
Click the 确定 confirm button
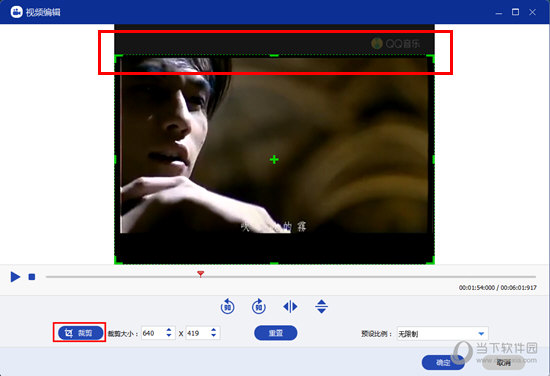click(x=443, y=362)
